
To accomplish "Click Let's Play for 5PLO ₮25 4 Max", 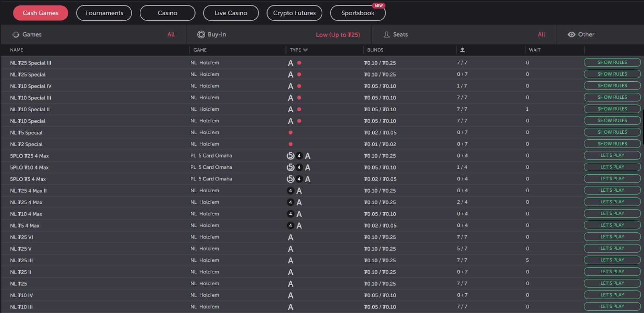I will [x=612, y=155].
